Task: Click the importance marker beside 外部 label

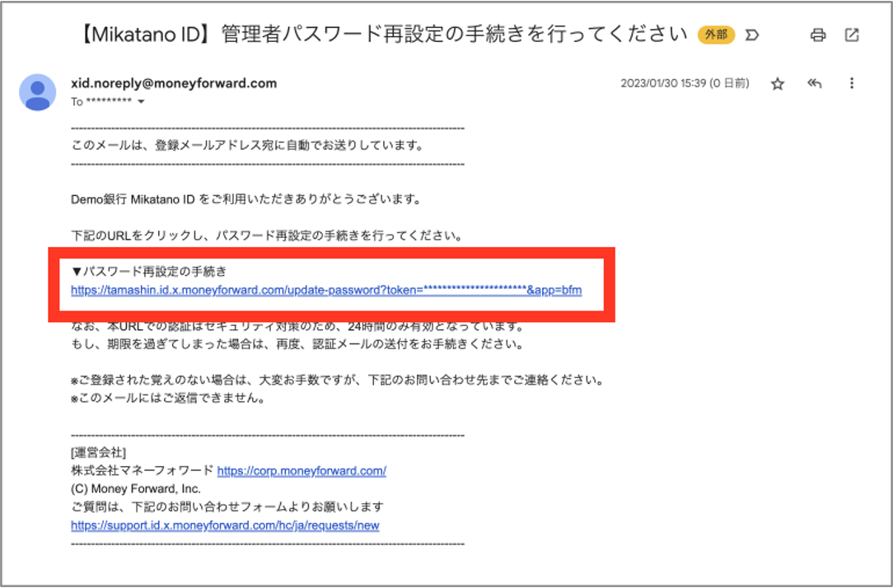Action: [752, 35]
